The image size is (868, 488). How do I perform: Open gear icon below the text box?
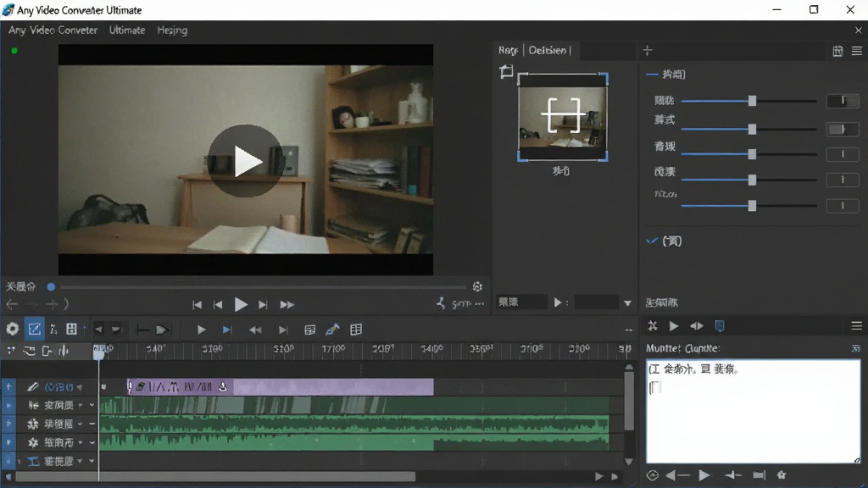(781, 474)
